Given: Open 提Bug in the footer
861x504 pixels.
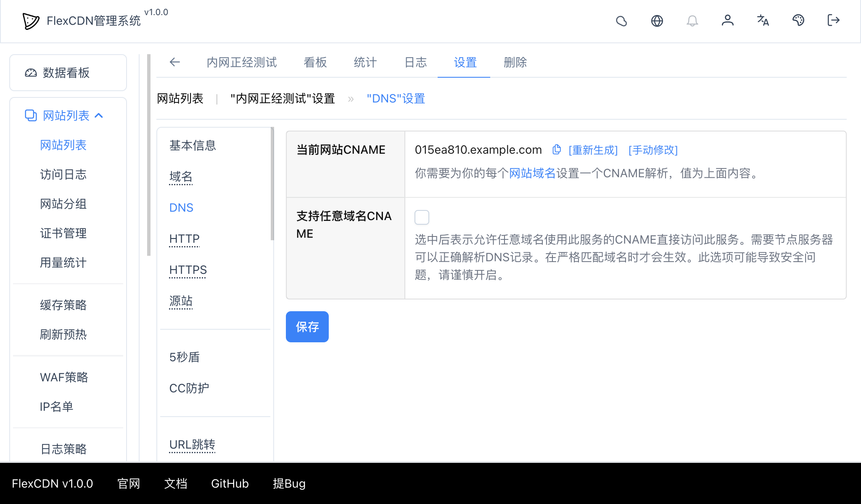Looking at the screenshot, I should point(289,483).
